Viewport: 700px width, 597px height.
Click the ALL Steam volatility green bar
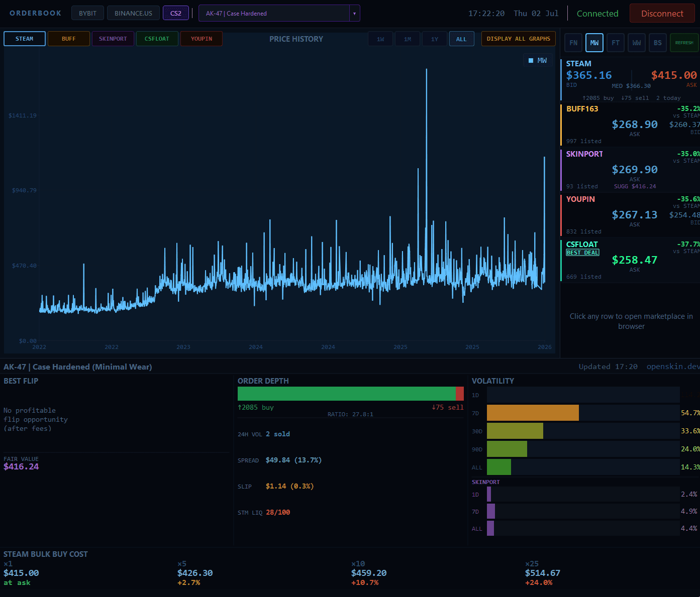[x=499, y=467]
